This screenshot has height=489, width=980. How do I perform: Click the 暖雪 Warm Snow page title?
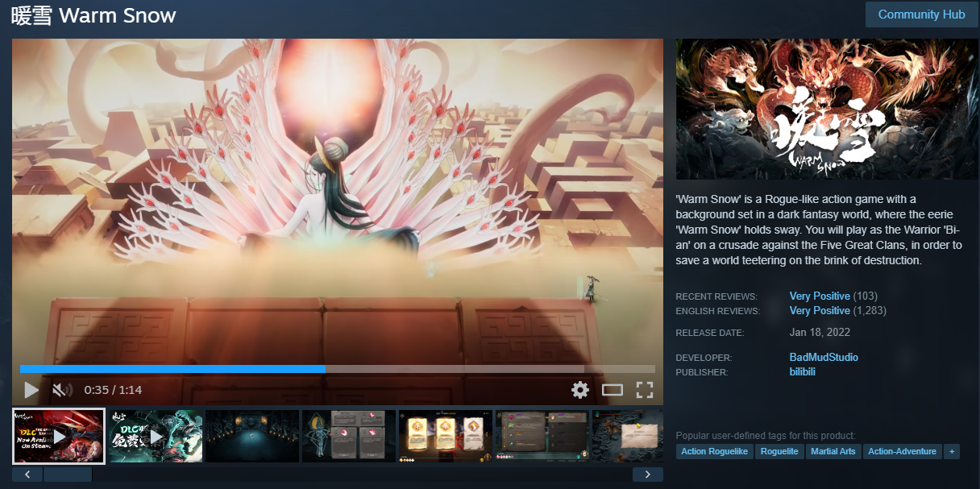(x=93, y=15)
